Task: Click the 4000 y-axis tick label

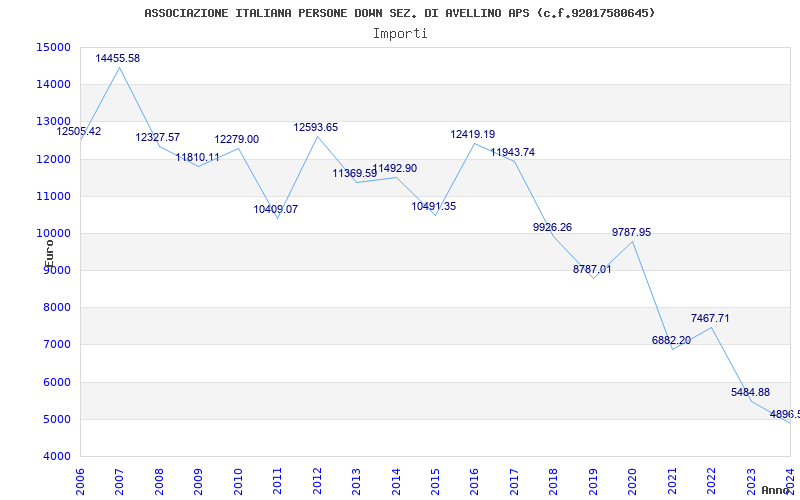Action: tap(56, 457)
